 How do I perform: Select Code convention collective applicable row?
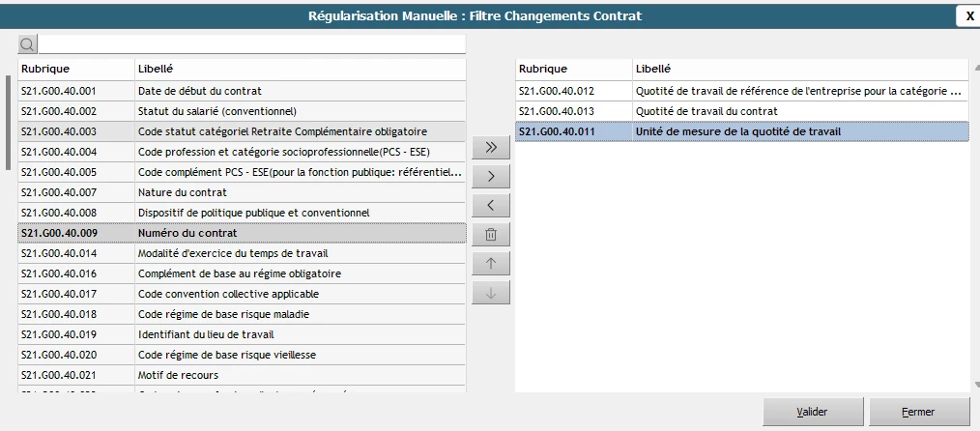click(x=242, y=294)
